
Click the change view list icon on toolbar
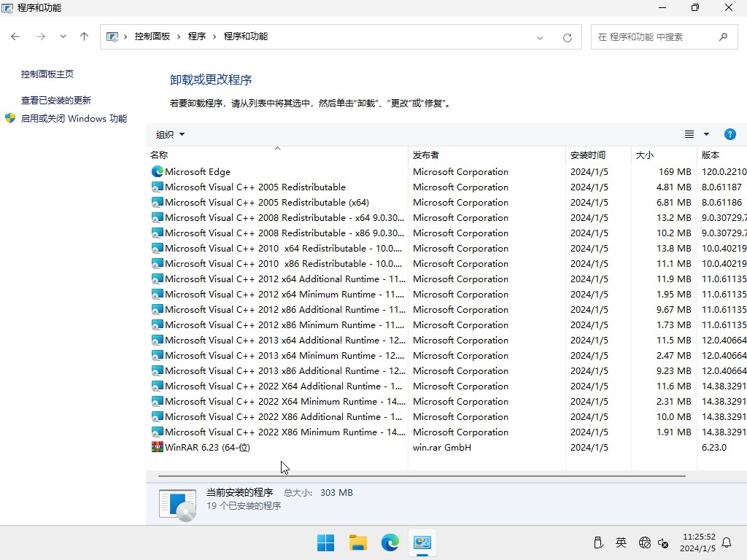pyautogui.click(x=688, y=134)
